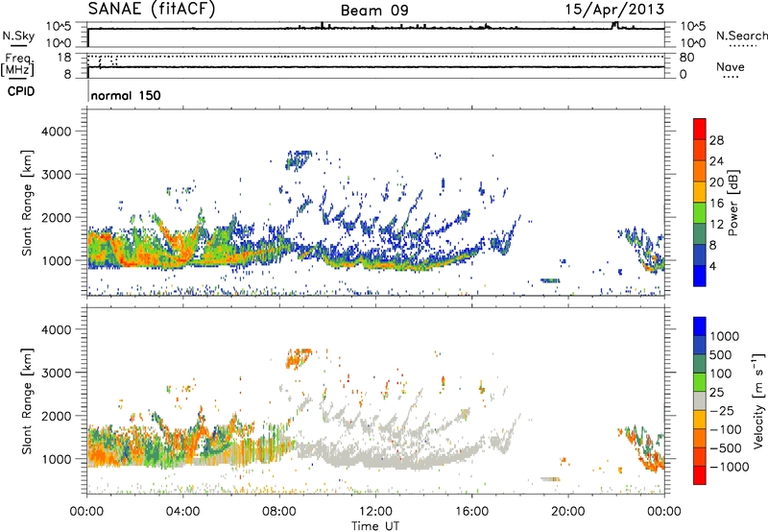
Task: Click the N.Sky legend label
Action: pyautogui.click(x=18, y=36)
